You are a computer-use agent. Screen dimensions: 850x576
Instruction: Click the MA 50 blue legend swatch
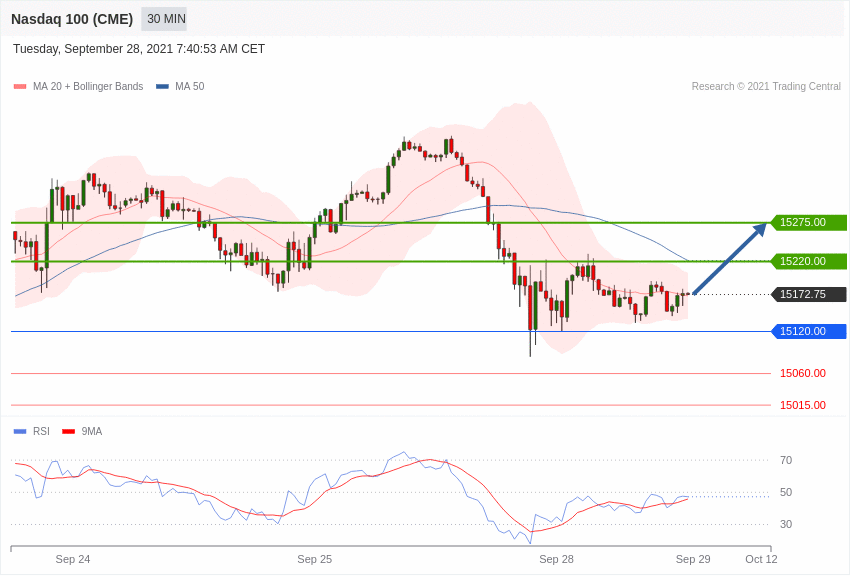pos(162,87)
